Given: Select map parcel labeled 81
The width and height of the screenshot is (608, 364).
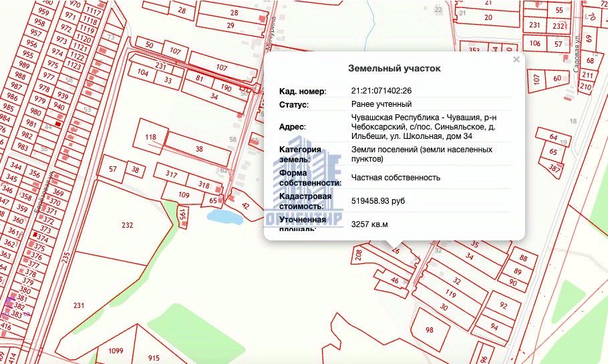Looking at the screenshot, I should [199, 78].
